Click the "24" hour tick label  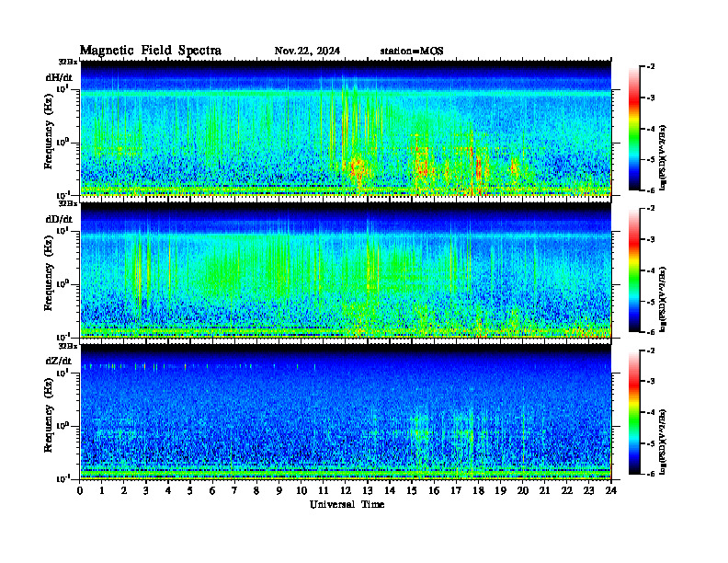611,490
